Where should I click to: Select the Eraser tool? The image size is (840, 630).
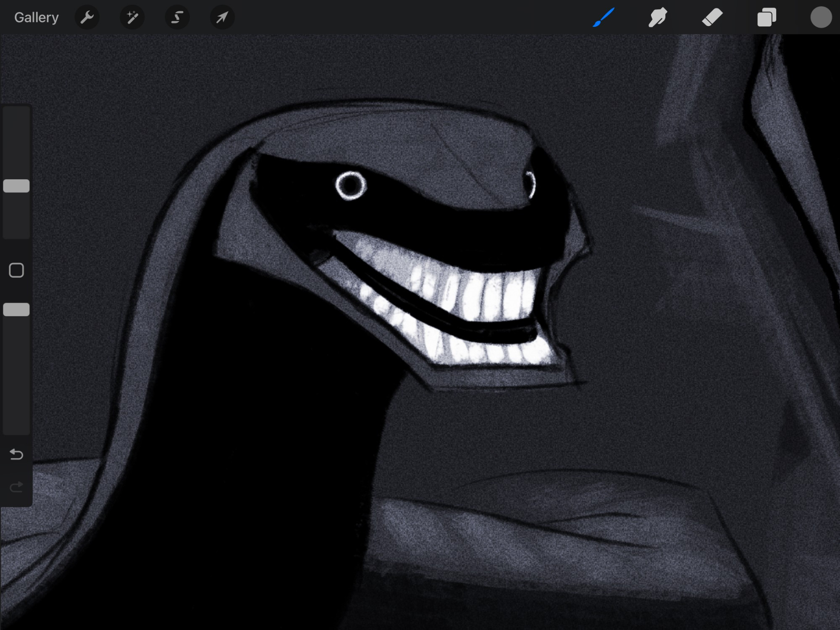(712, 17)
